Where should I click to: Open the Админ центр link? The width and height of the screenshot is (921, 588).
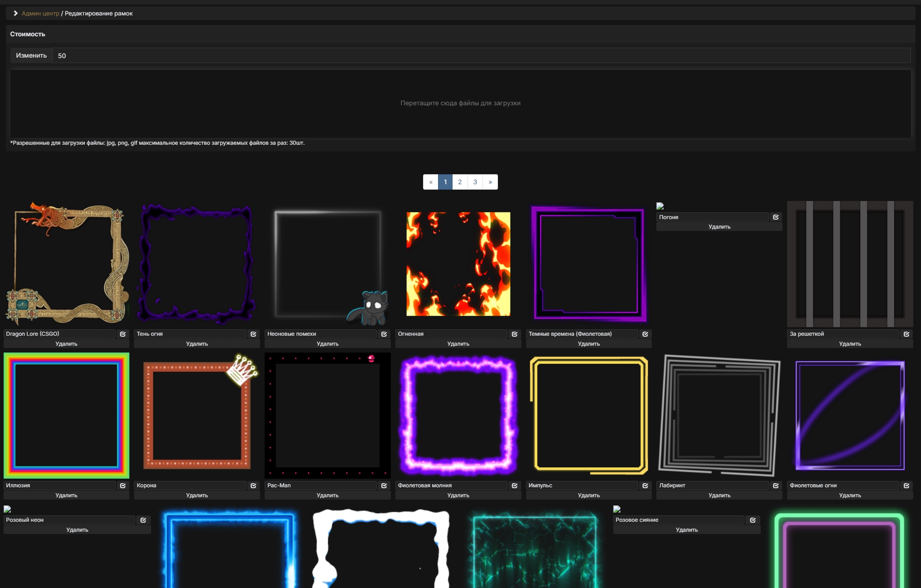(40, 13)
